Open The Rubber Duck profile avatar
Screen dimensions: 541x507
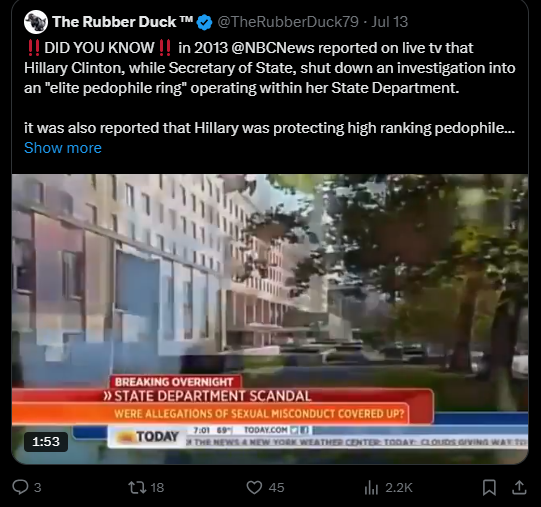pyautogui.click(x=36, y=22)
